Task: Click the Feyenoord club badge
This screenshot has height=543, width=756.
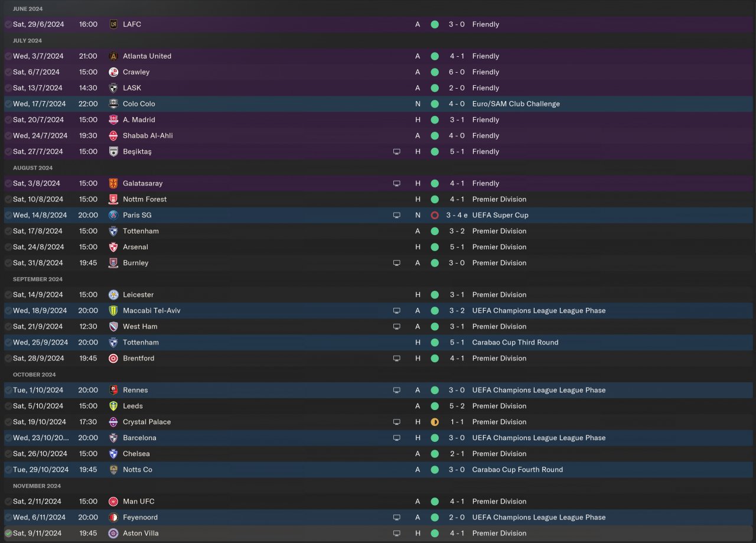Action: 113,517
